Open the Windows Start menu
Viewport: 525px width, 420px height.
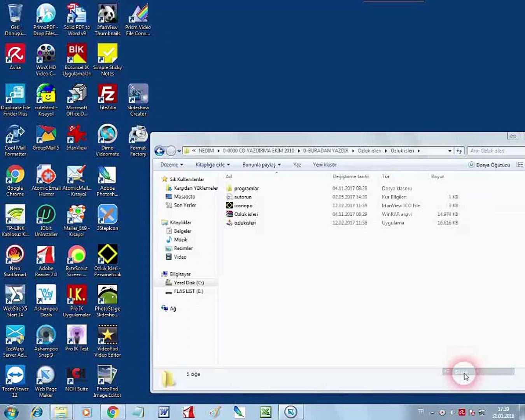[x=10, y=412]
